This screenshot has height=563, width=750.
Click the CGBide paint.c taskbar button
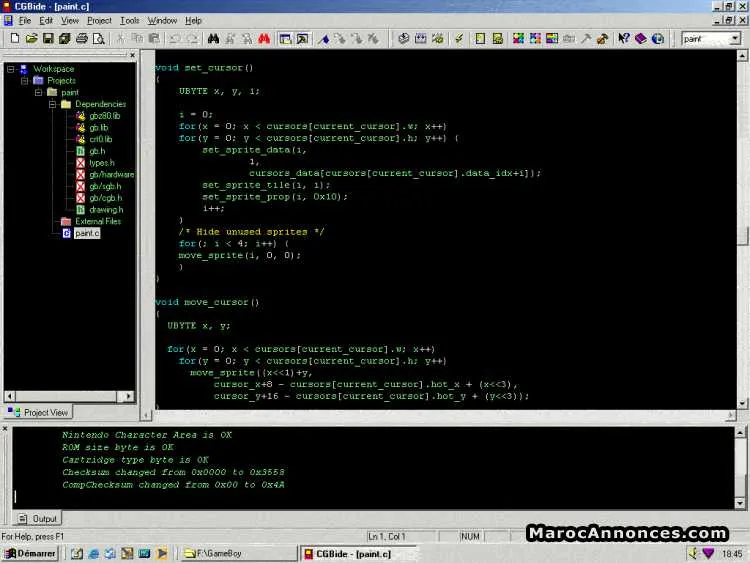pos(360,553)
